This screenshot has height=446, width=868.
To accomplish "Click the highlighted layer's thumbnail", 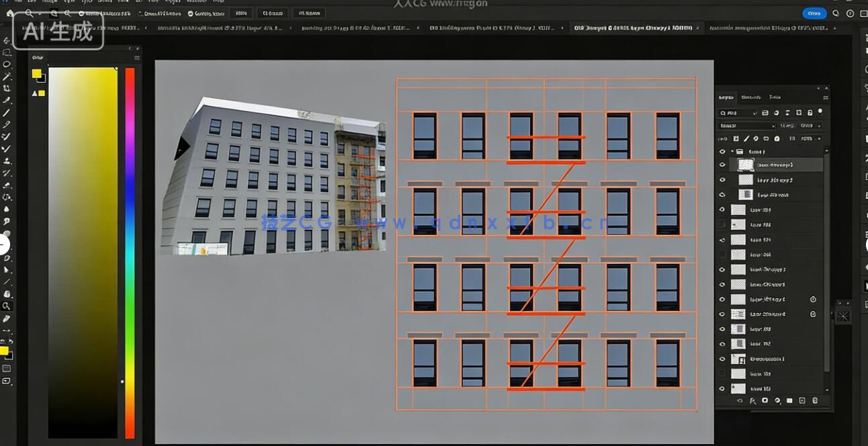I will (x=746, y=165).
